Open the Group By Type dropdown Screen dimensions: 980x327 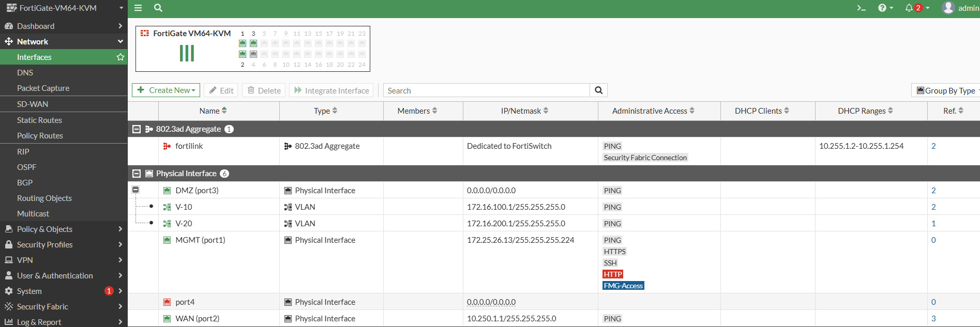pos(946,90)
